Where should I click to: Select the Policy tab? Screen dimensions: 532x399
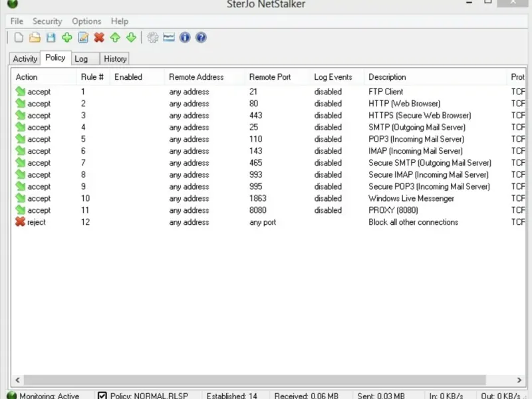pos(55,58)
